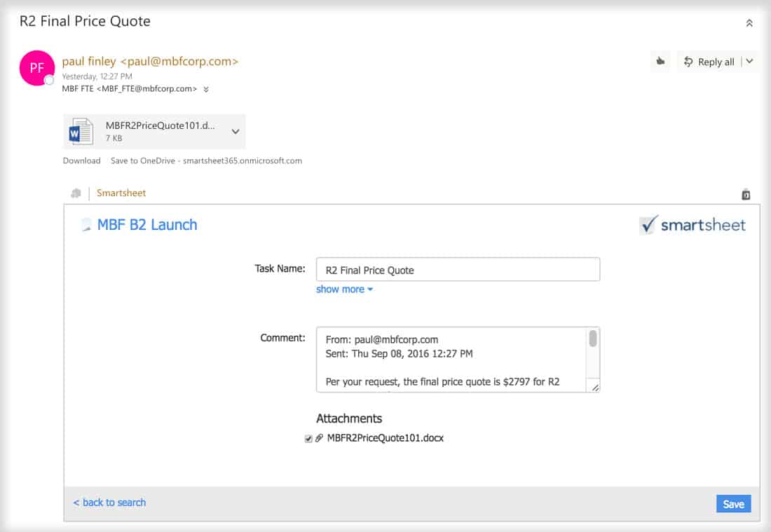Download the attachment
The height and width of the screenshot is (532, 771).
click(x=81, y=161)
